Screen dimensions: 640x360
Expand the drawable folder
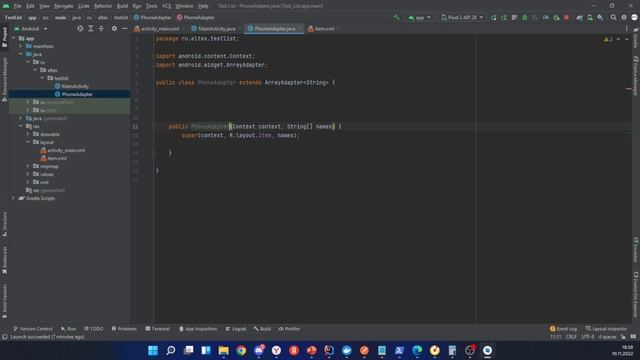pos(28,134)
